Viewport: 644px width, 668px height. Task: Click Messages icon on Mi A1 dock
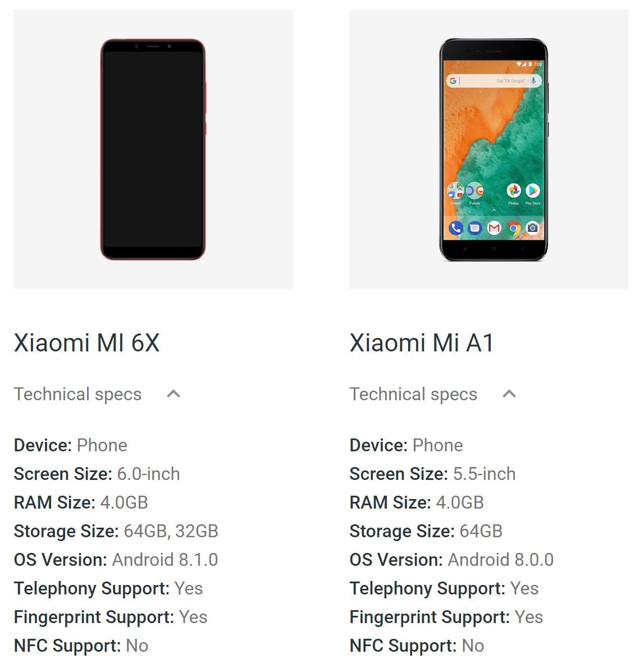474,229
